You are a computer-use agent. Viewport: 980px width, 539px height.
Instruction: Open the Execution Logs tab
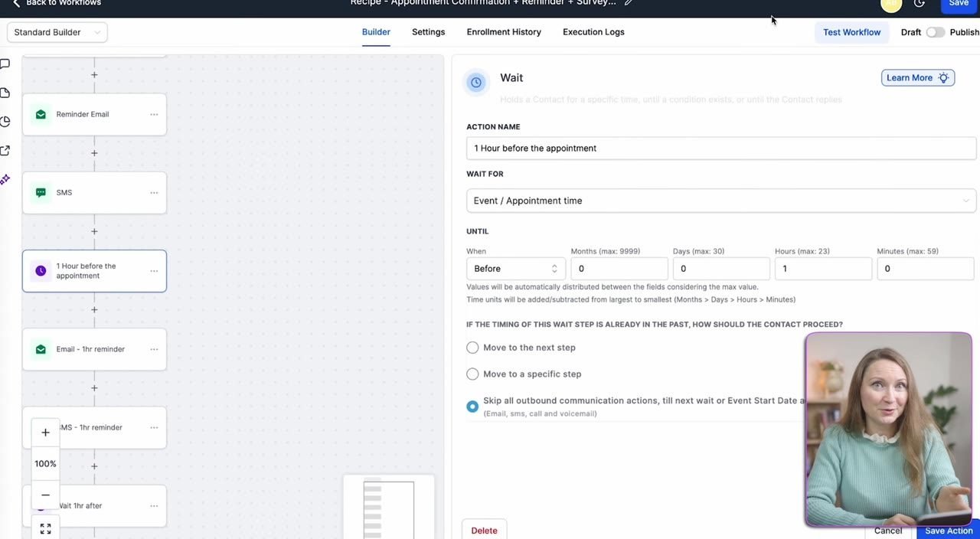coord(593,32)
